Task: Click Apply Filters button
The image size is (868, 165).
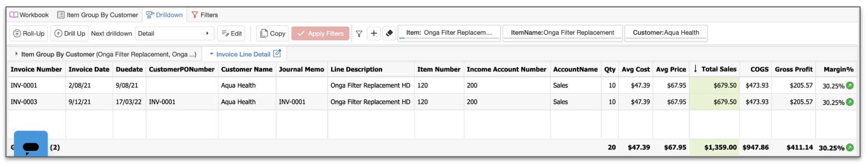Action: click(x=320, y=34)
